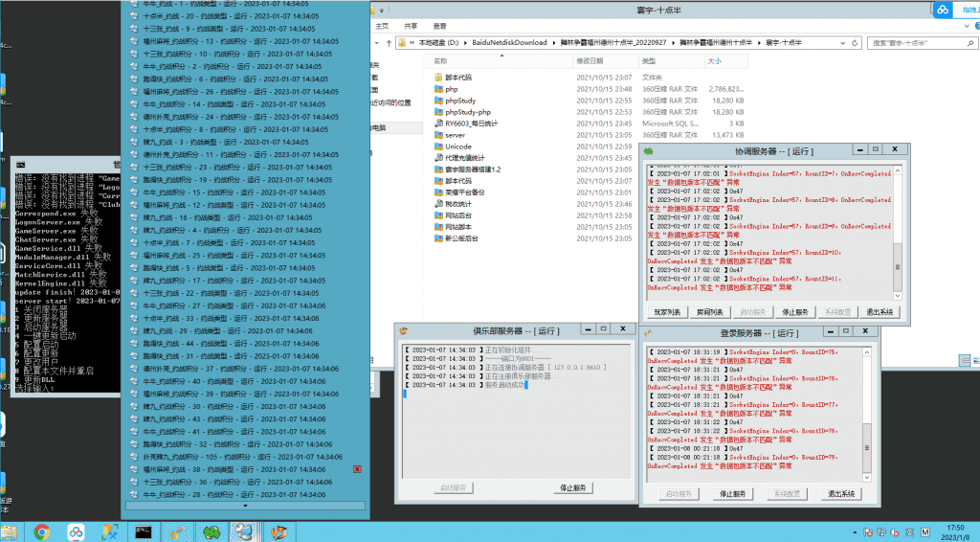Click 退出系统 in 登录服务器 window
This screenshot has width=980, height=542.
click(x=840, y=494)
